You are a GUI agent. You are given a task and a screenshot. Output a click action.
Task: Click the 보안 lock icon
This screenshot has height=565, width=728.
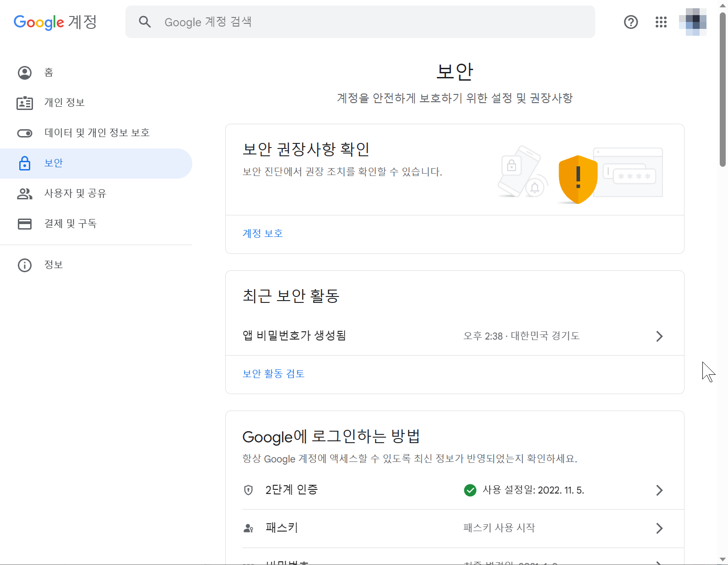25,163
